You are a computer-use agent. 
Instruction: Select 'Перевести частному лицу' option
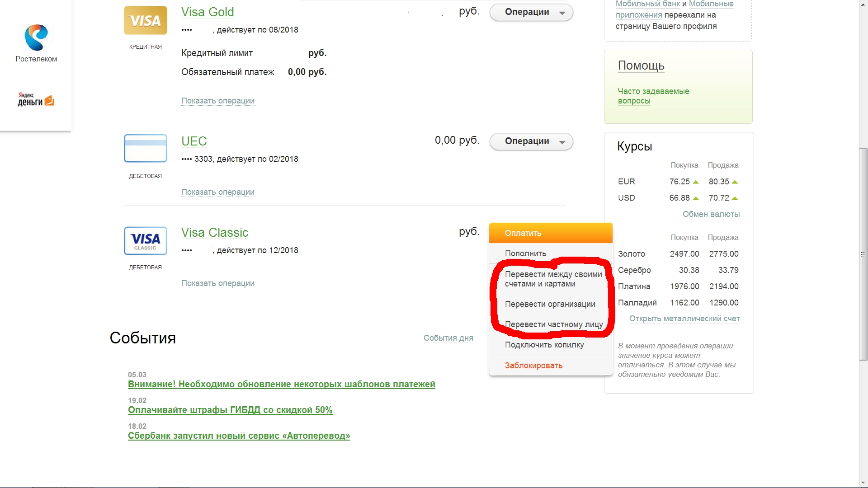[x=553, y=324]
